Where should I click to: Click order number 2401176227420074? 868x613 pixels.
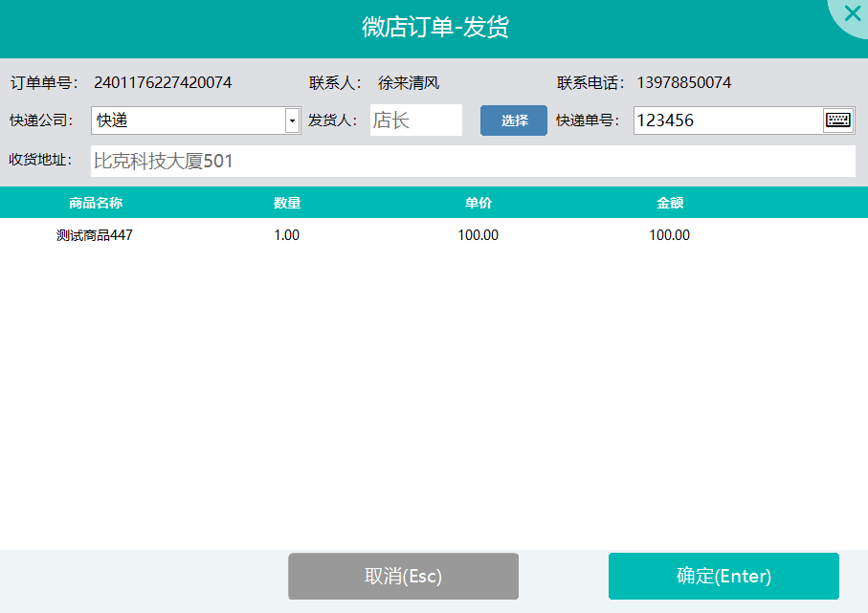pyautogui.click(x=163, y=82)
